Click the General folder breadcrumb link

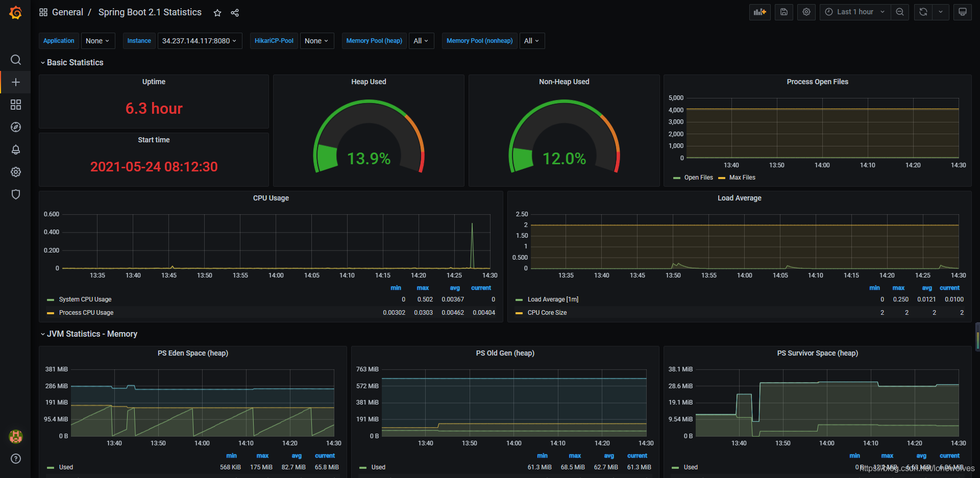[x=67, y=12]
